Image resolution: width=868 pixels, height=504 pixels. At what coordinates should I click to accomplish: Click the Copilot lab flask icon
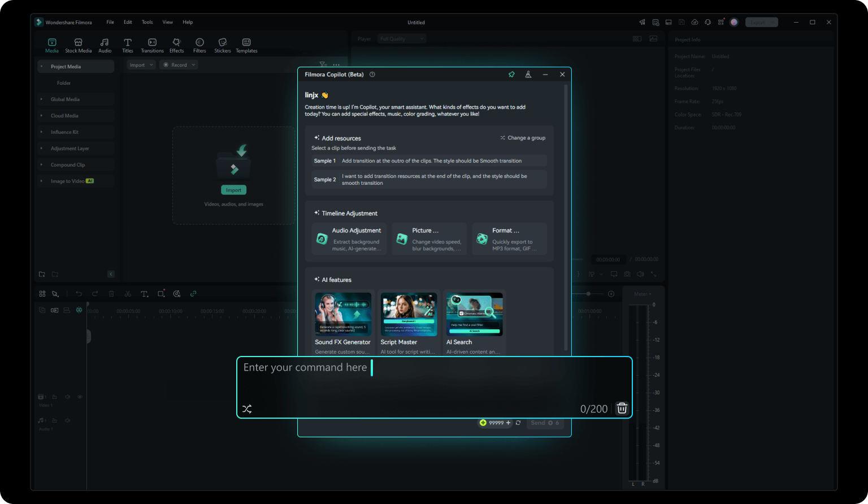click(x=528, y=75)
